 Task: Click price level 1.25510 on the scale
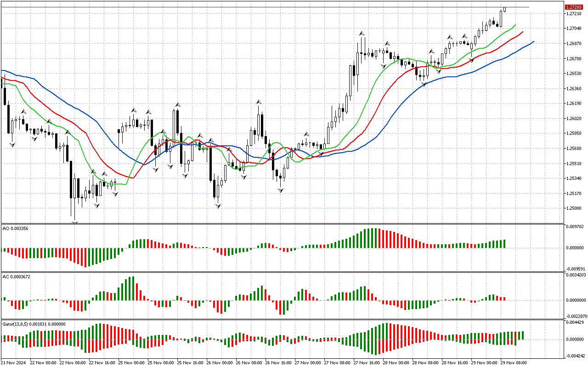tap(573, 164)
